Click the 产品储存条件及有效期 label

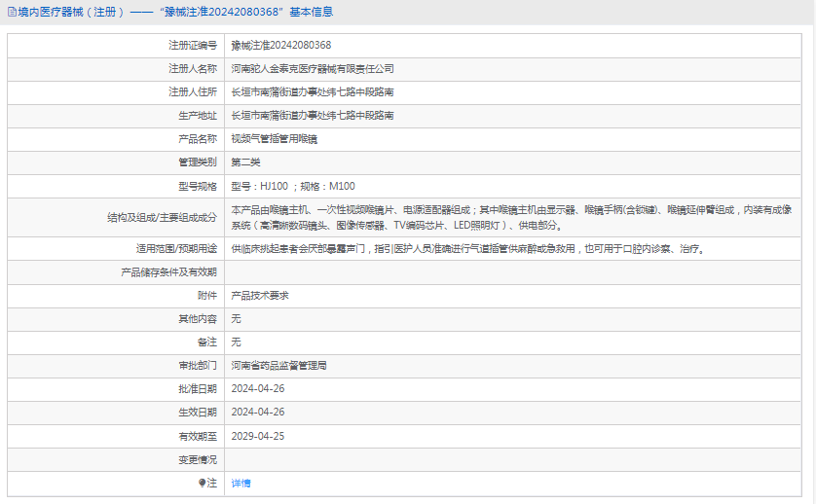click(x=168, y=272)
